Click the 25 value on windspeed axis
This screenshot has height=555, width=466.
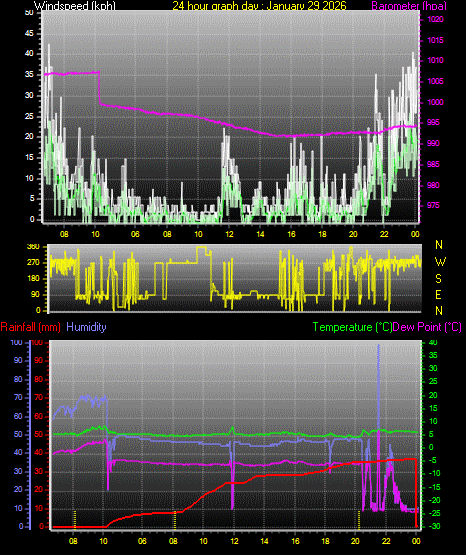coord(29,116)
